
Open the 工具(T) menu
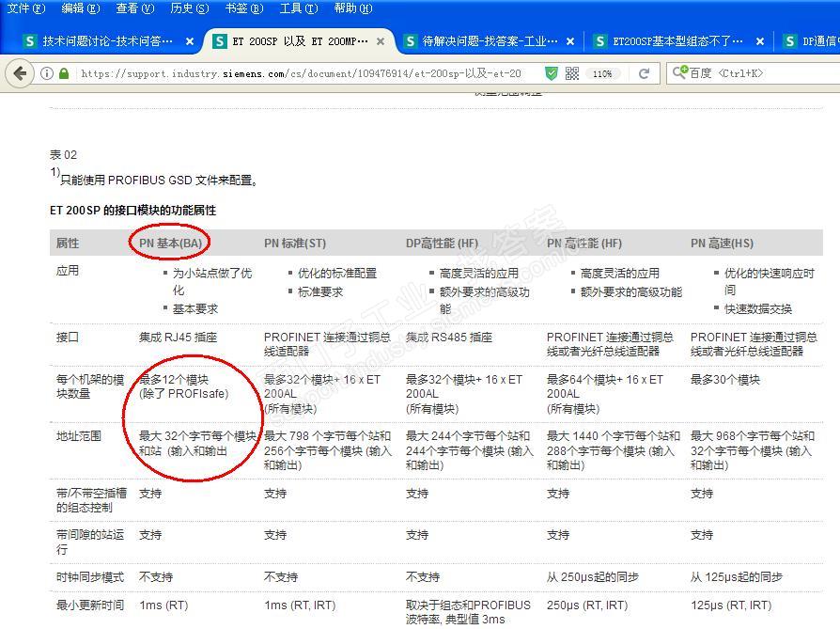(299, 8)
